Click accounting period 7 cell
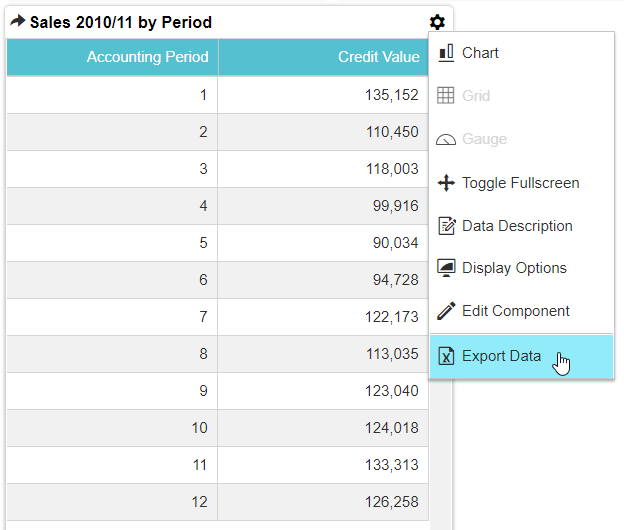 coord(112,317)
